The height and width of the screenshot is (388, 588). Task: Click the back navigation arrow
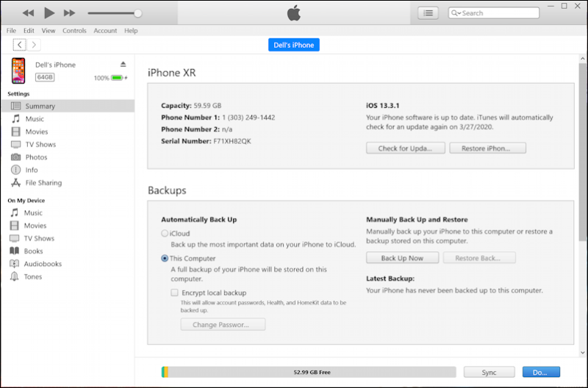(19, 45)
